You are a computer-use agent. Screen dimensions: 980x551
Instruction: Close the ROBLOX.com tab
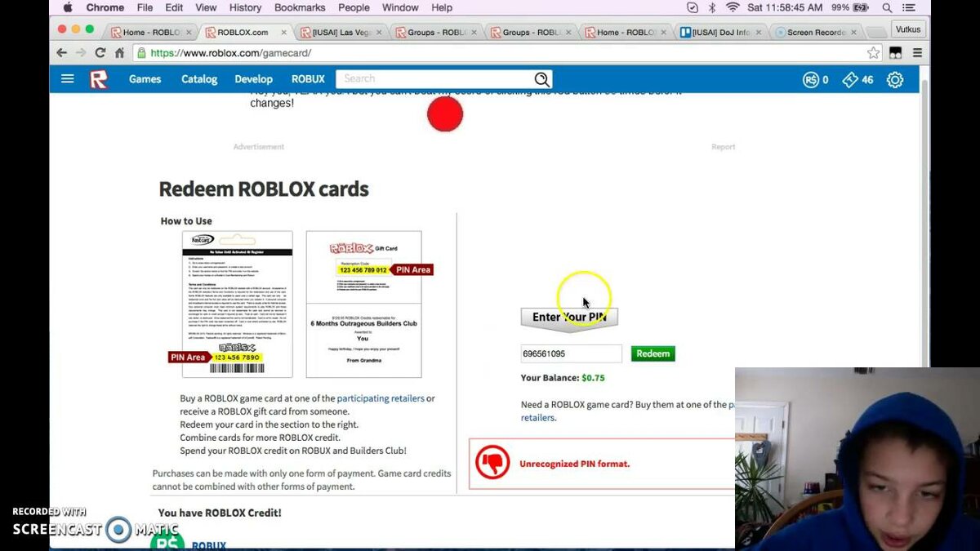click(284, 33)
